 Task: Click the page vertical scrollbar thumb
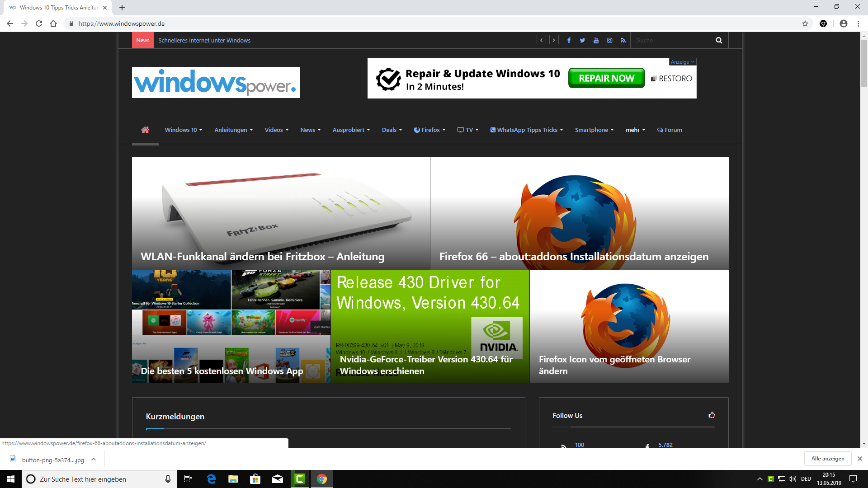[x=864, y=63]
